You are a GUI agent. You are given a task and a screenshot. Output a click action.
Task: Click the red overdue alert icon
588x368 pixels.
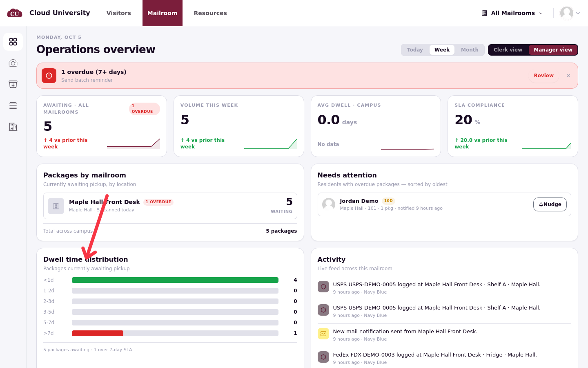49,76
